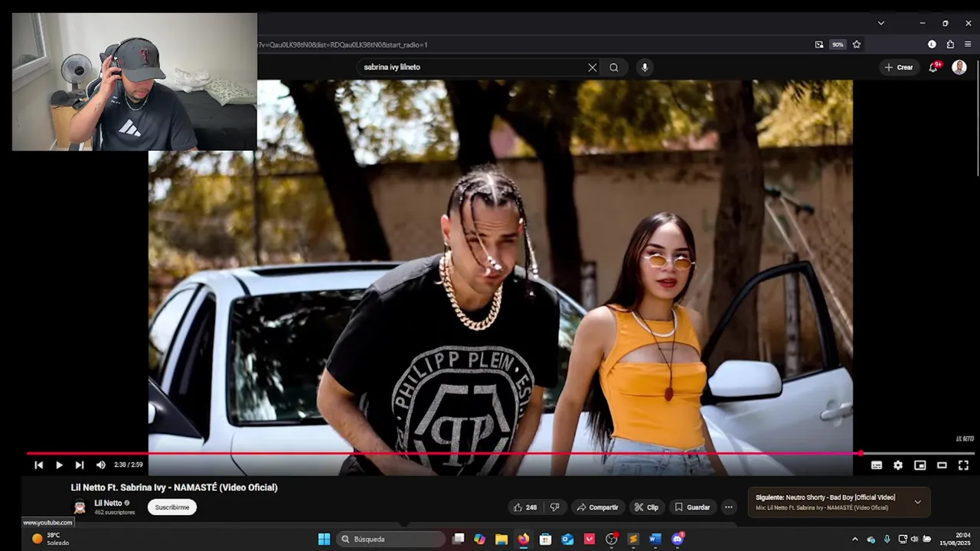Open browser picture-in-picture icon in address bar
This screenshot has height=551, width=980.
[x=819, y=44]
